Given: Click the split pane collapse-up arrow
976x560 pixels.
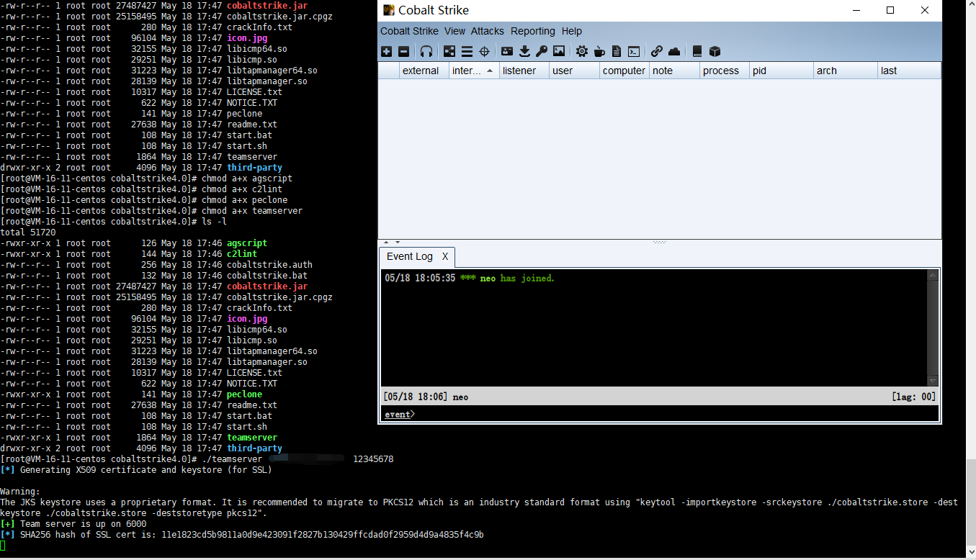Looking at the screenshot, I should tap(385, 243).
